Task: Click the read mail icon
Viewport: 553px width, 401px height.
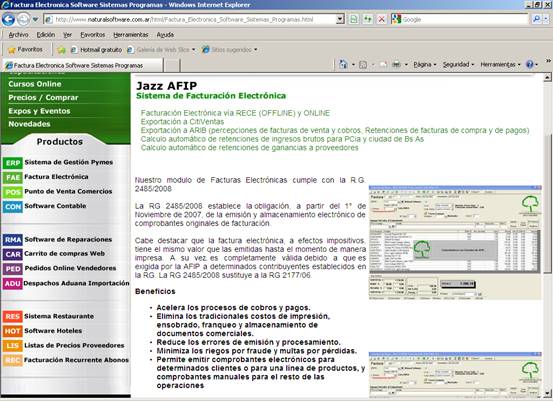Action: click(383, 65)
